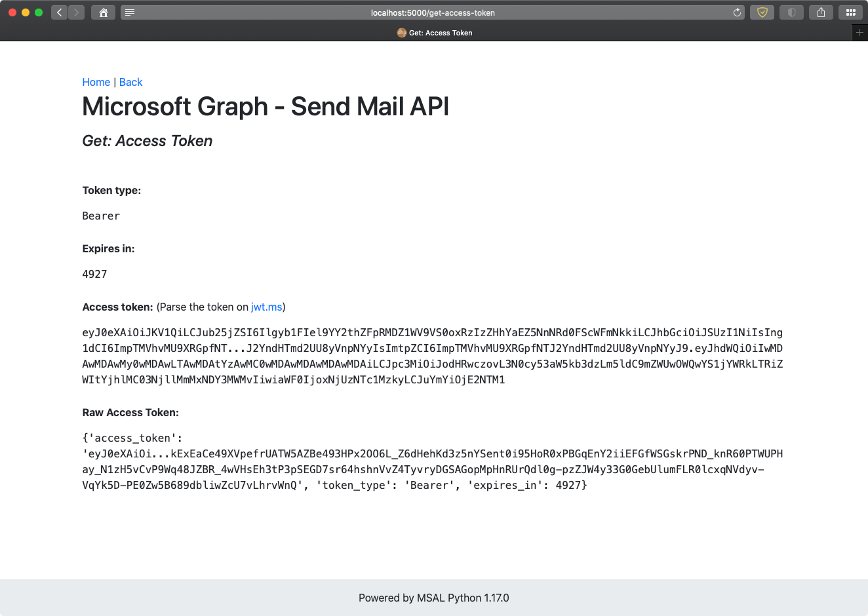Show reader view icon in address bar
The image size is (868, 616).
click(x=130, y=12)
